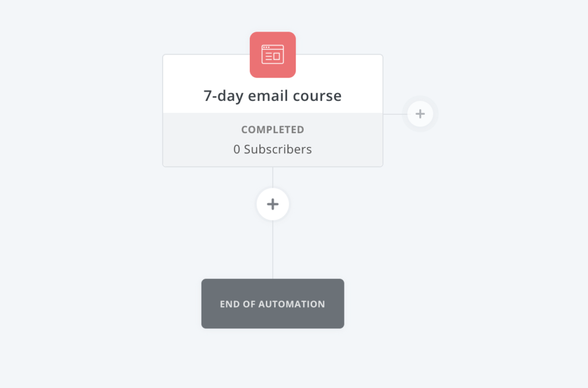Add a step below the sequence

point(273,204)
